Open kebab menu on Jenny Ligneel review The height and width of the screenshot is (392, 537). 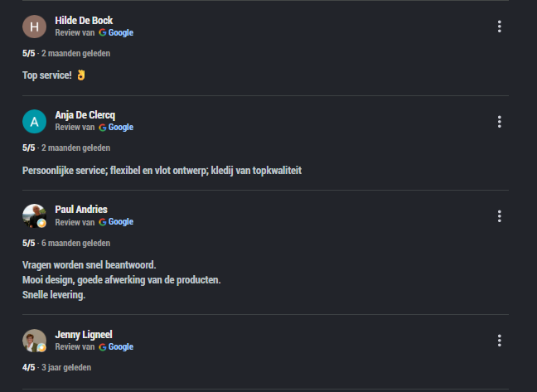coord(500,341)
